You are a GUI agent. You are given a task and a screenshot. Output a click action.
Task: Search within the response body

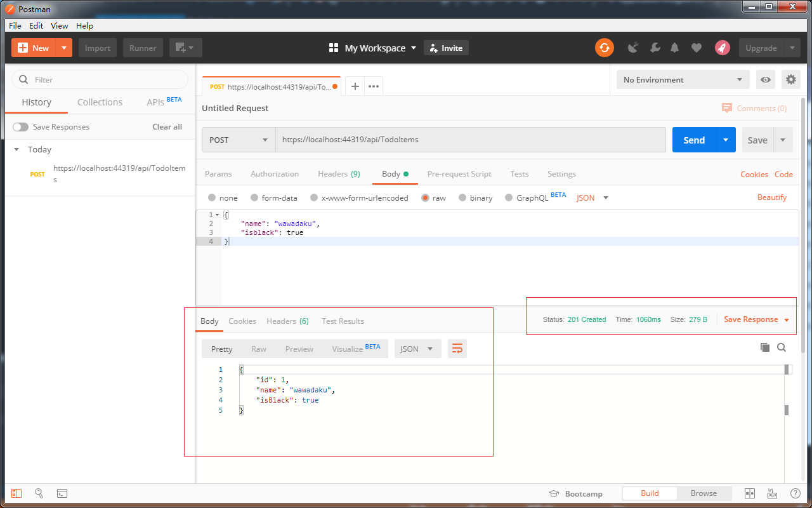click(x=782, y=347)
